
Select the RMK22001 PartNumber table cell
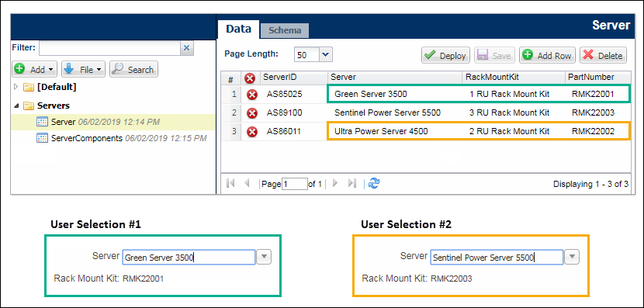[x=597, y=94]
